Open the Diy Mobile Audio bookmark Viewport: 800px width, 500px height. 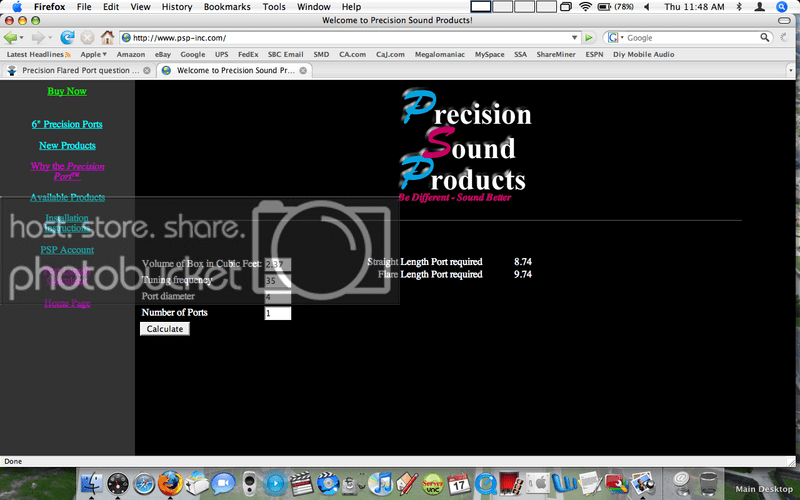click(643, 54)
